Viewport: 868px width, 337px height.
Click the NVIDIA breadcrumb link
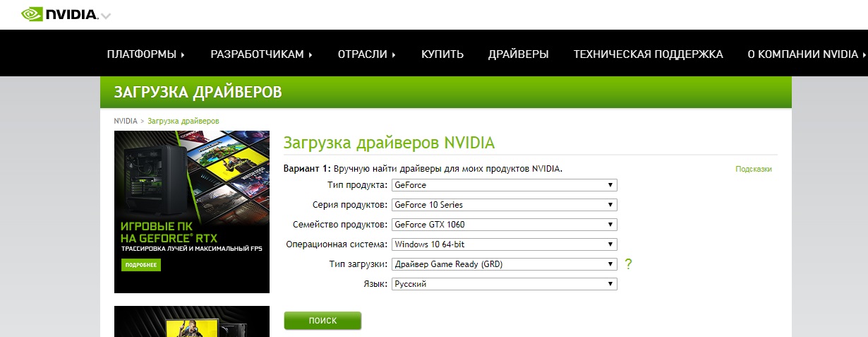[x=126, y=121]
